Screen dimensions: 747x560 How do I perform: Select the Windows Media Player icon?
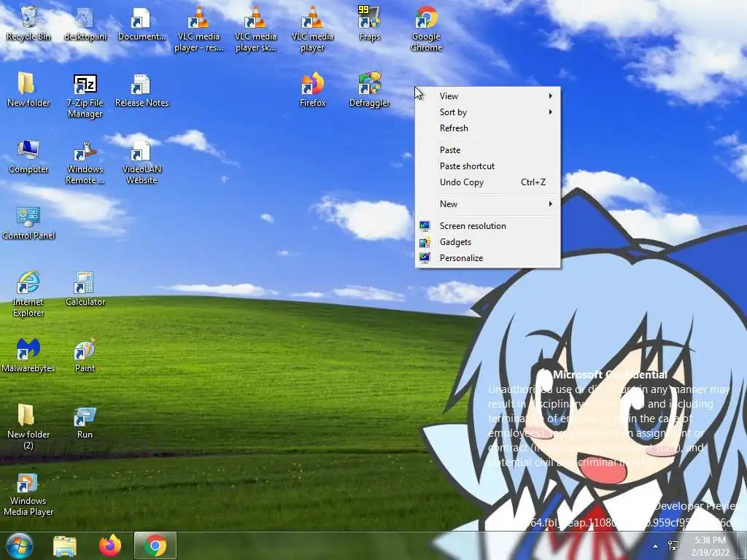28,494
